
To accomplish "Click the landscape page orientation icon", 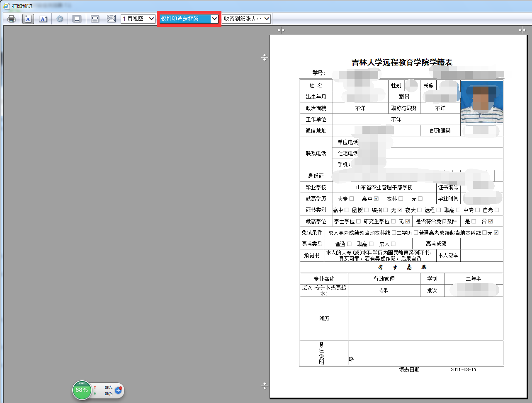I will point(95,18).
